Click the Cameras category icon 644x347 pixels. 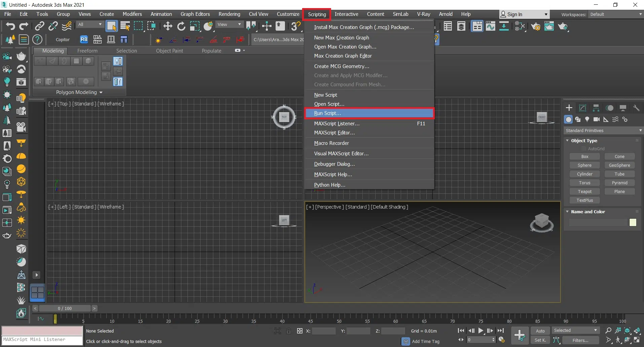(x=597, y=119)
